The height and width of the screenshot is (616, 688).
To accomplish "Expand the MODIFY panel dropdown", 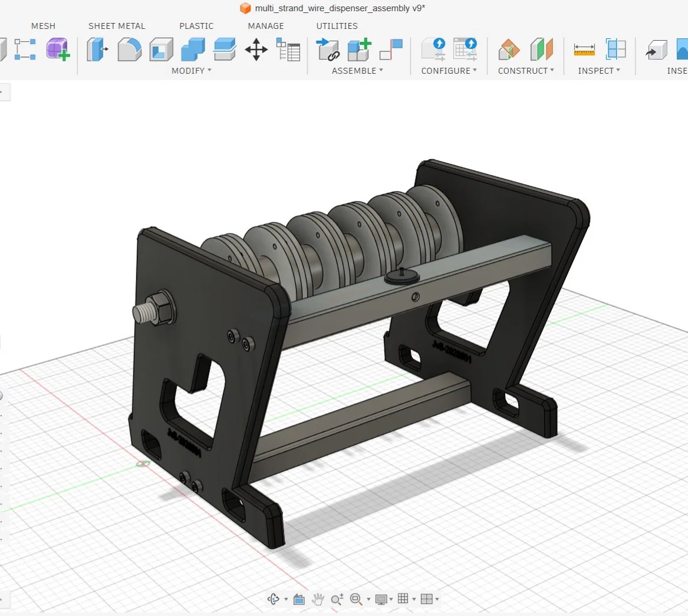I will (191, 71).
